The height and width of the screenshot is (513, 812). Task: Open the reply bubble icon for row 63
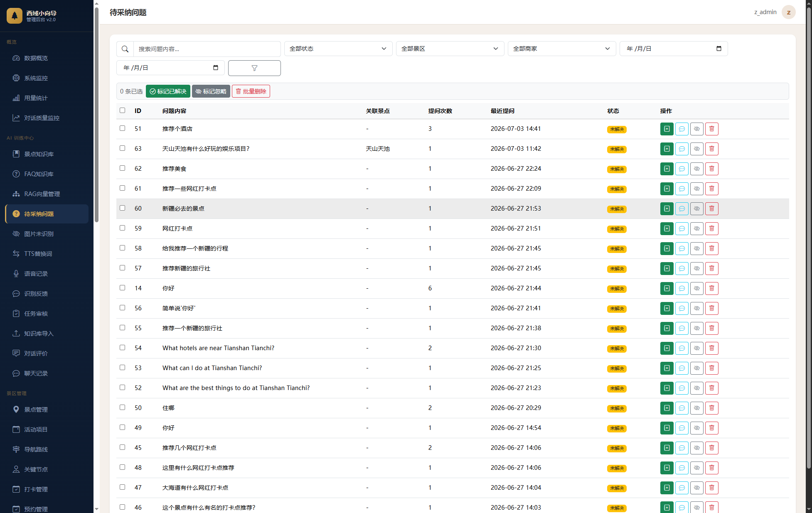coord(682,149)
